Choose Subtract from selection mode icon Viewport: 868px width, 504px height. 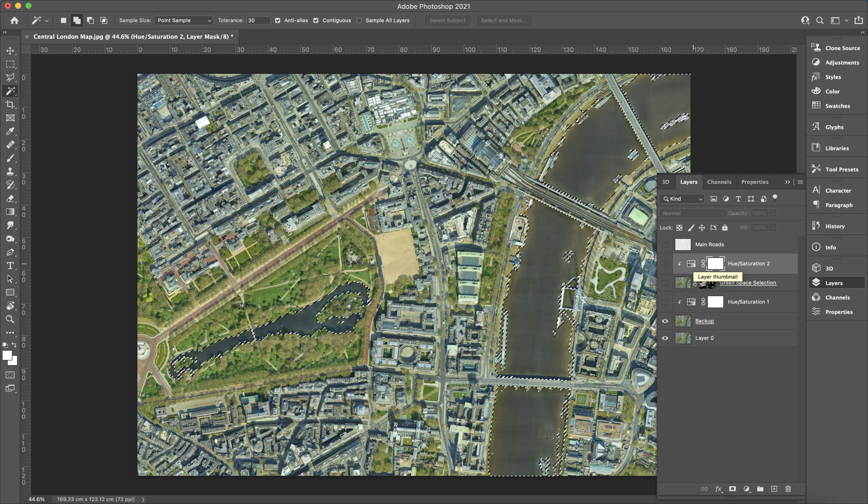pyautogui.click(x=90, y=20)
